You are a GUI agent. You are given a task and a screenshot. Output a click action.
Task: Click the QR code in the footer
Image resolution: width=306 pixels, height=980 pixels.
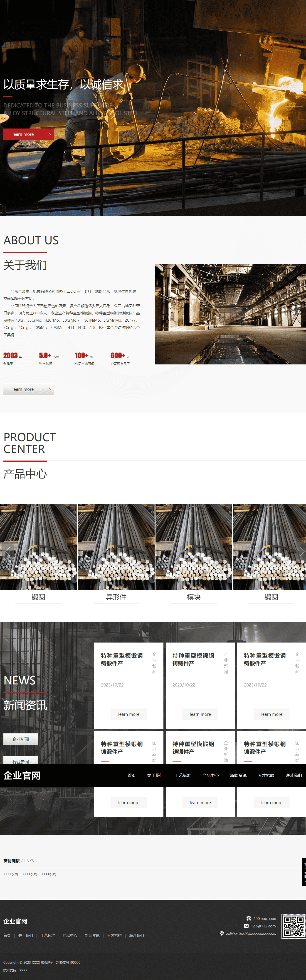pyautogui.click(x=294, y=926)
